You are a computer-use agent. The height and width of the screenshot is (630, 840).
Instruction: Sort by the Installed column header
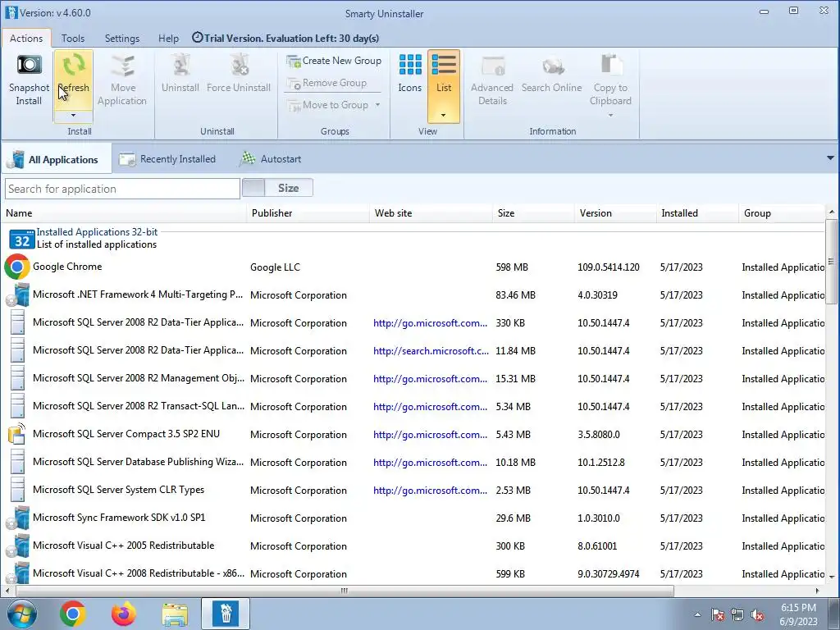pos(697,213)
